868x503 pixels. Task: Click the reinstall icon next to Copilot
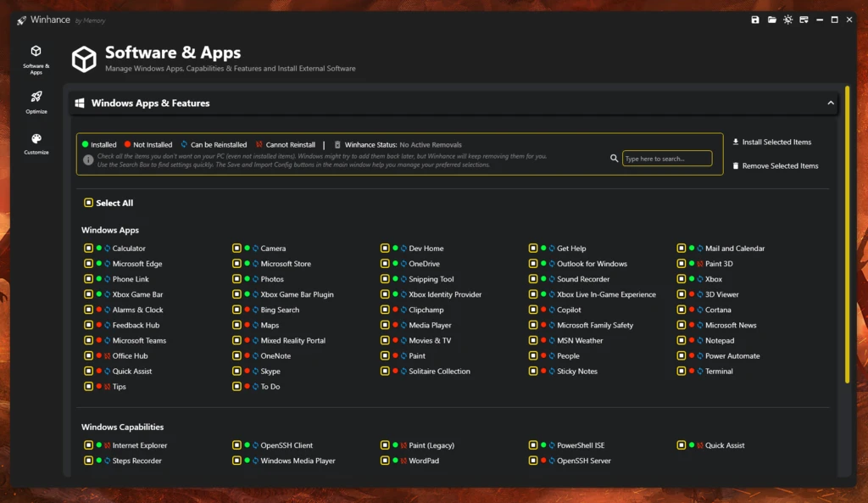tap(552, 310)
